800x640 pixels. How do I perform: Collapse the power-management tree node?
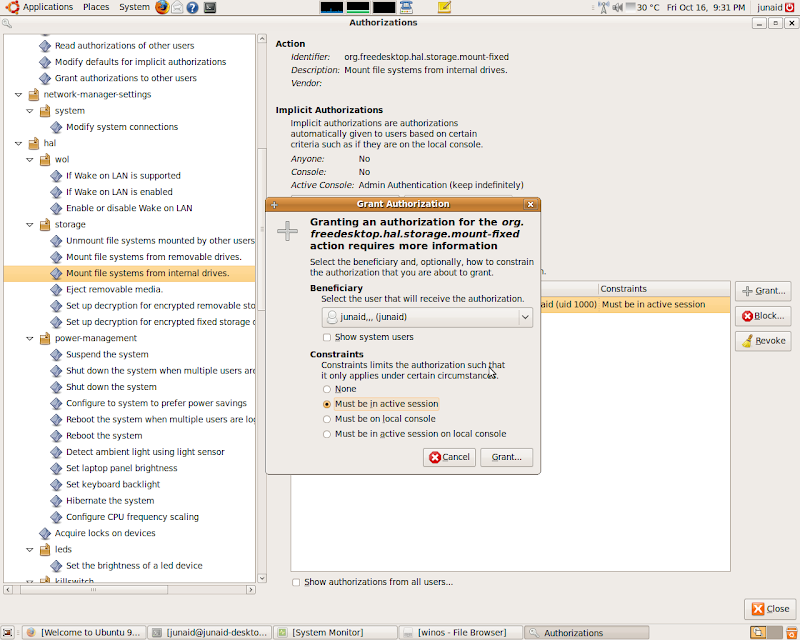[x=30, y=339]
